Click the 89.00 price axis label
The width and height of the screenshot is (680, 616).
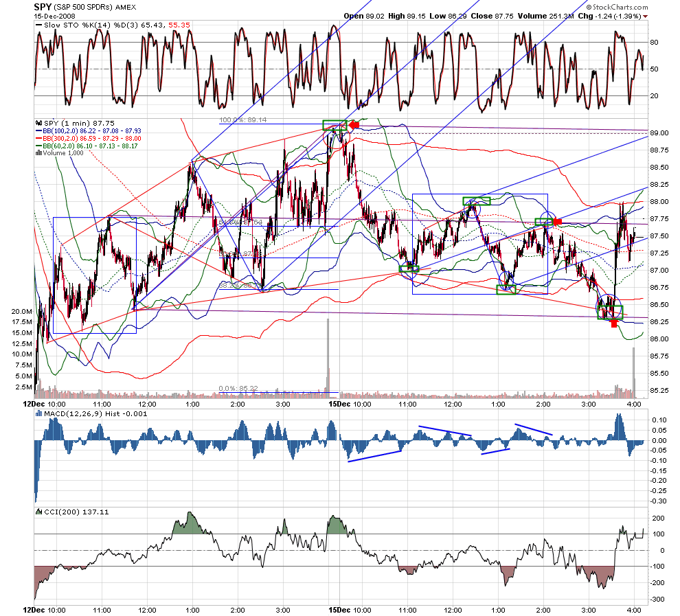[x=659, y=133]
